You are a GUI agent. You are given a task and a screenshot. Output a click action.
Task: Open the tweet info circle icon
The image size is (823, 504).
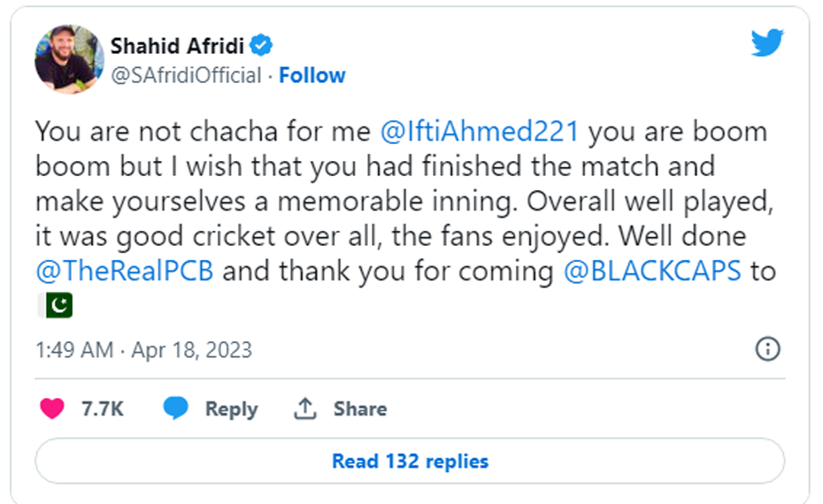766,348
